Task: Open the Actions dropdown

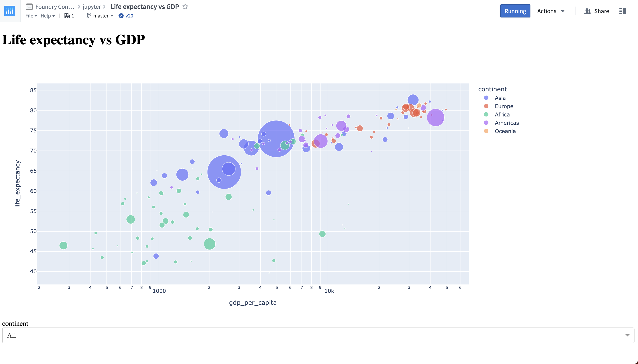Action: coord(551,11)
